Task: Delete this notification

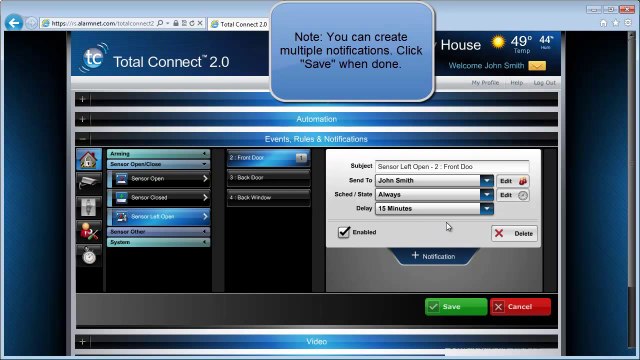Action: [x=514, y=233]
